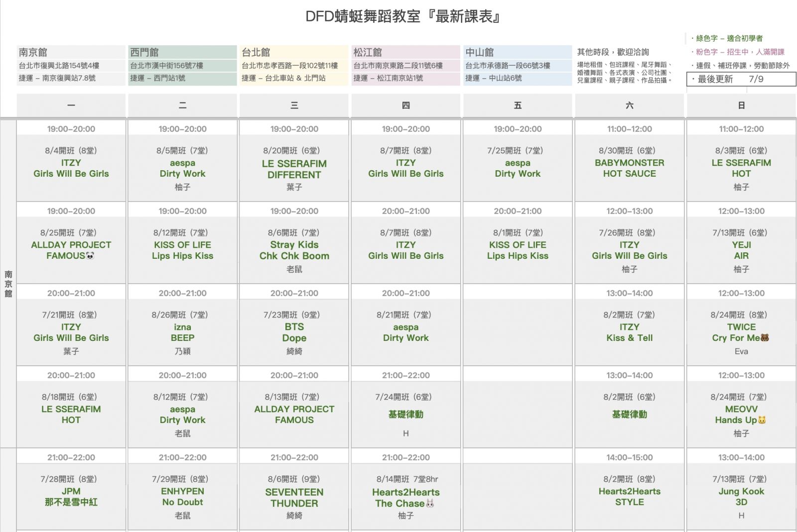Click teacher name Eva
Screen dimensions: 797x532
pyautogui.click(x=741, y=351)
